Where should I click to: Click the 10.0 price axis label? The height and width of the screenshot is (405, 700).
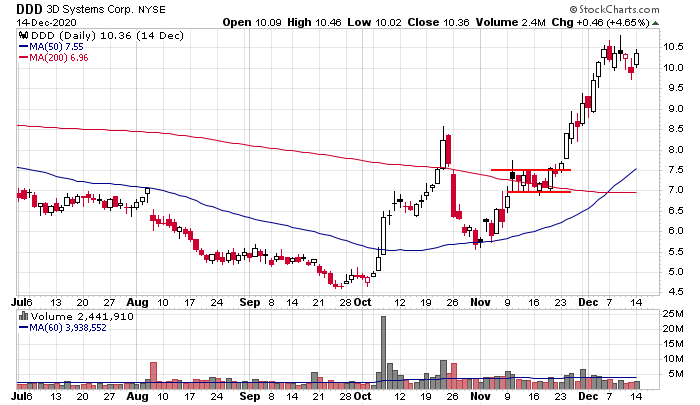[x=673, y=68]
